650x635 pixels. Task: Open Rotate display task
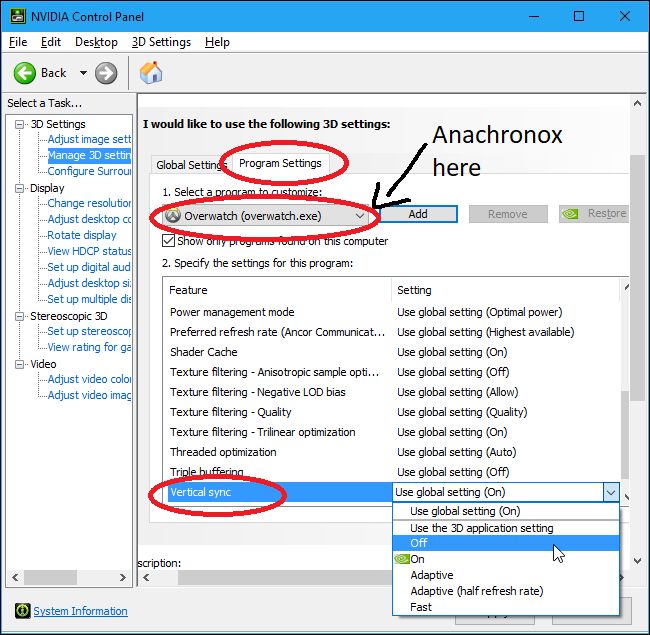(x=82, y=235)
